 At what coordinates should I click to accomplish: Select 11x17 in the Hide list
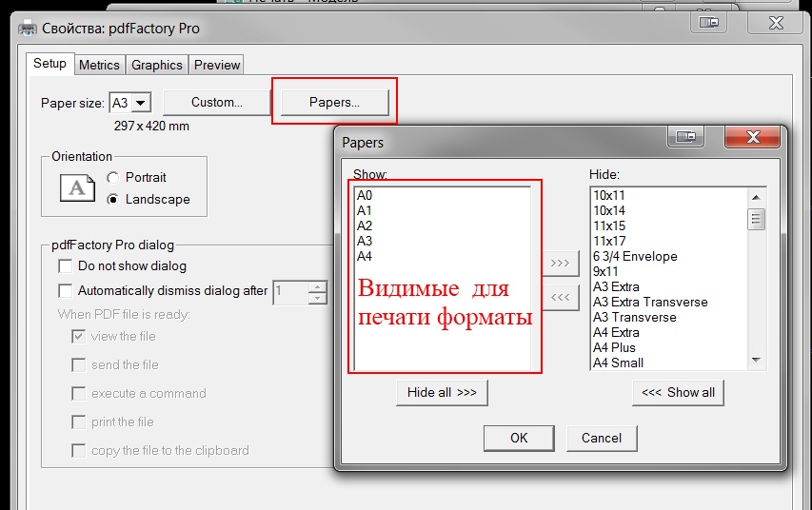point(609,242)
